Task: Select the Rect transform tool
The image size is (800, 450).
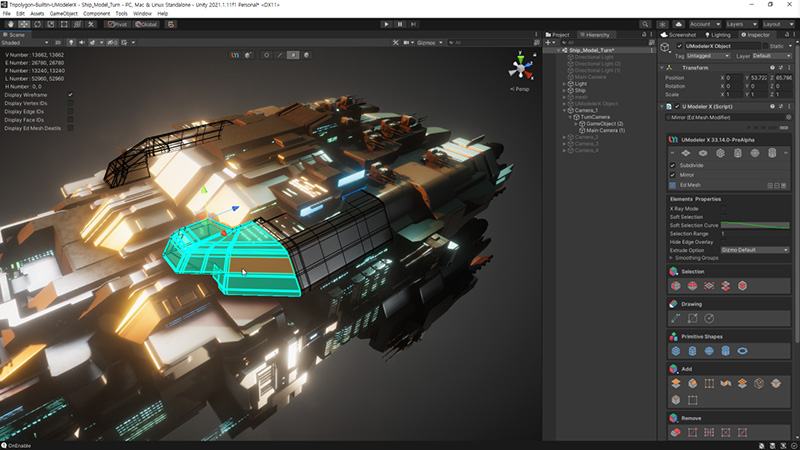Action: (64, 24)
